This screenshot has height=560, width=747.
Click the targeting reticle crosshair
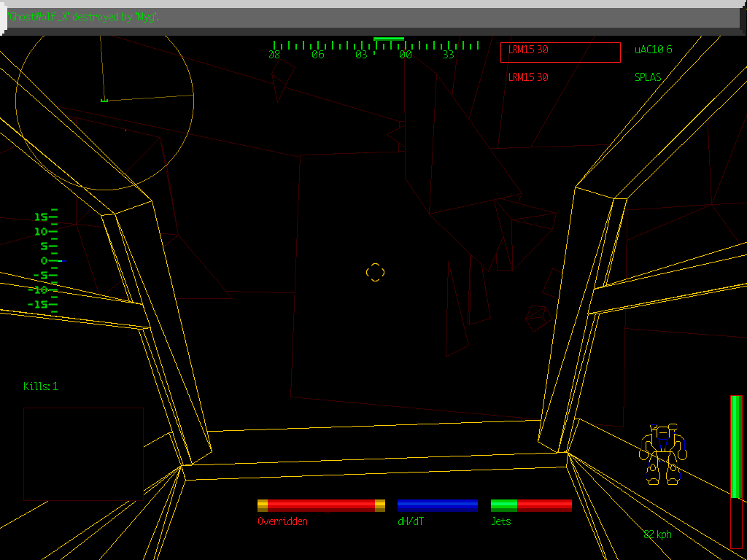376,273
